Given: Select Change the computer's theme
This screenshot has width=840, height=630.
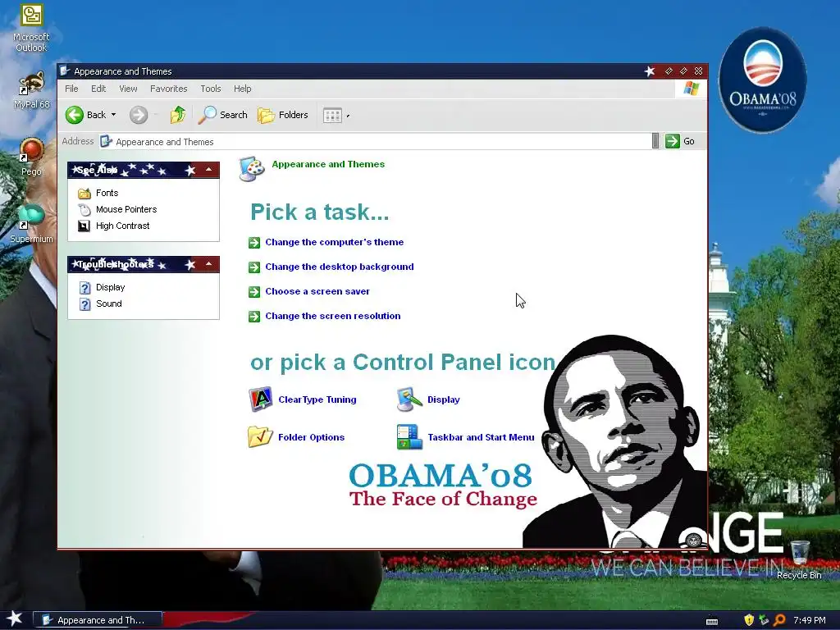Looking at the screenshot, I should pyautogui.click(x=335, y=242).
